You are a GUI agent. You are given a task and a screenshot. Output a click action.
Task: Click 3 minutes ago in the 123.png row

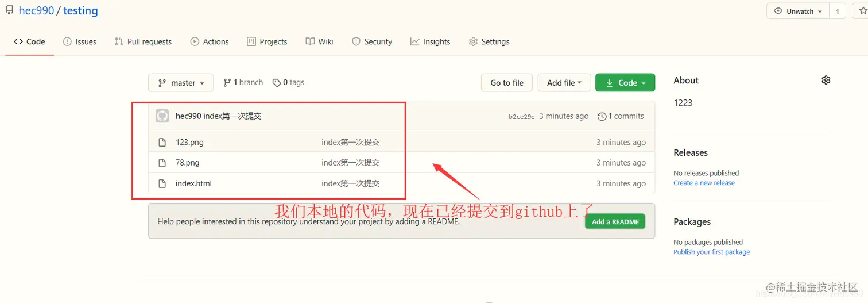click(621, 143)
